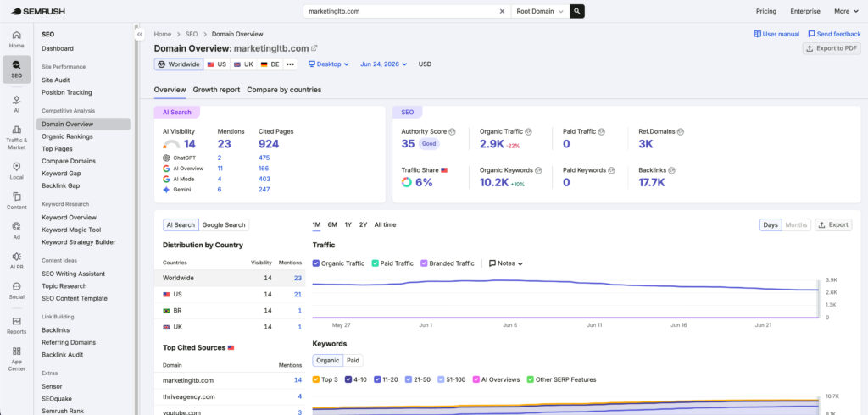Toggle 51-100 keywords checkbox
The image size is (868, 415).
(441, 379)
